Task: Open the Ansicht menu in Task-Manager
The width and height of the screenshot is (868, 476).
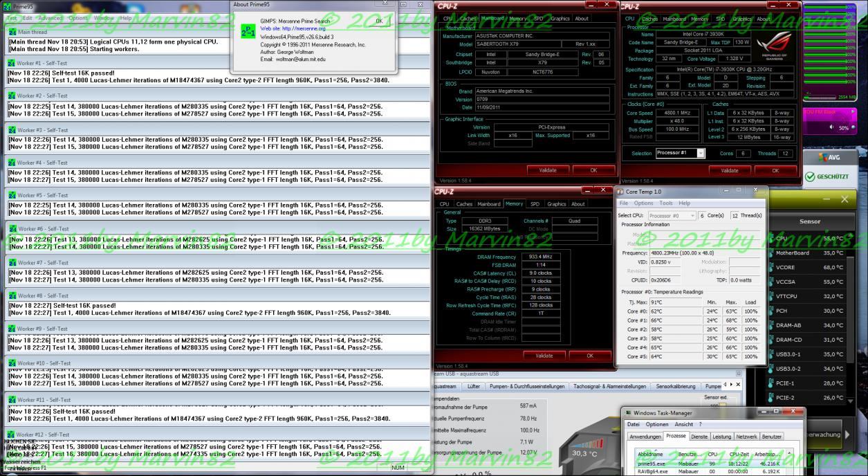Action: [683, 424]
